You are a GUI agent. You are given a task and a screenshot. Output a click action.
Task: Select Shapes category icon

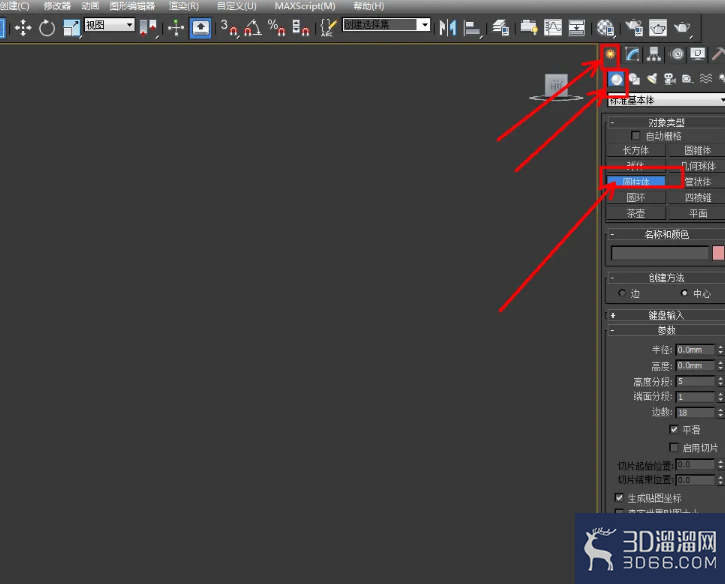coord(634,79)
